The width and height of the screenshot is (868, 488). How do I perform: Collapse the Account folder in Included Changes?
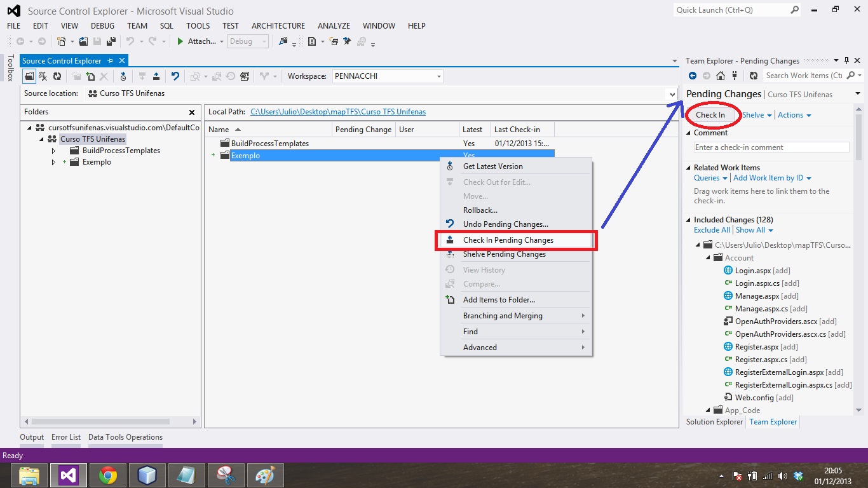click(708, 258)
